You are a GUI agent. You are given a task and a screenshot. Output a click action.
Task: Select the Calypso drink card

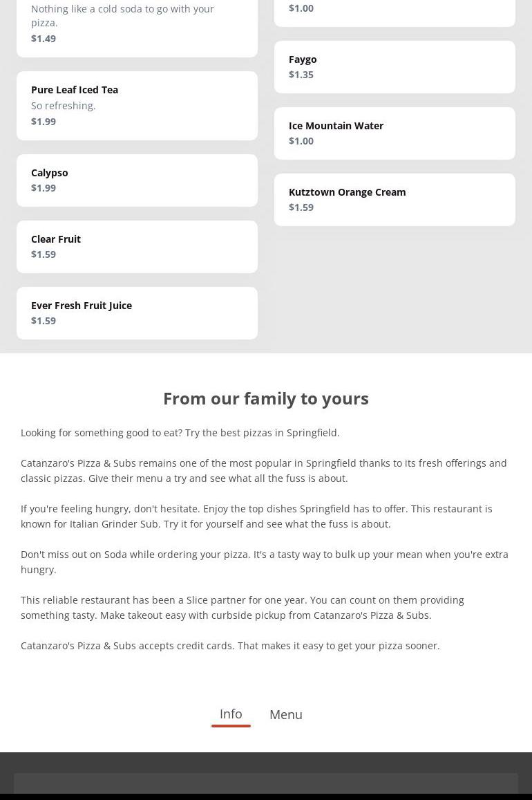point(137,180)
